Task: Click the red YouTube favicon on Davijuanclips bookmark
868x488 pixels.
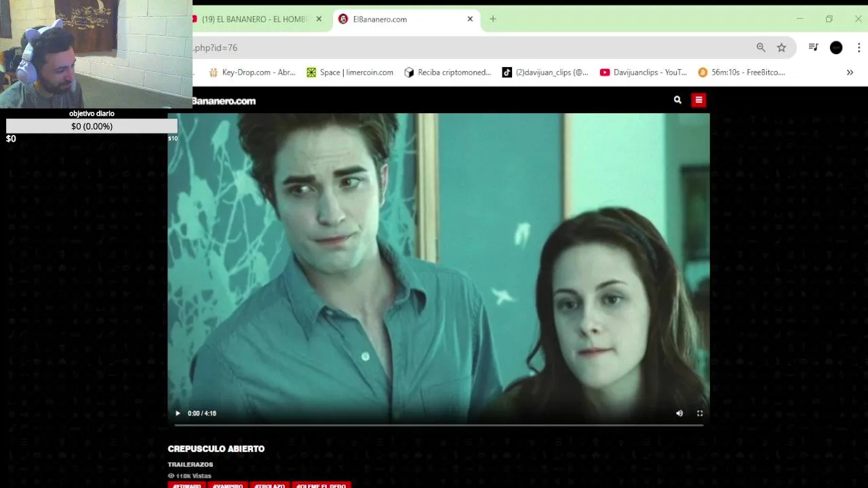Action: pyautogui.click(x=605, y=73)
